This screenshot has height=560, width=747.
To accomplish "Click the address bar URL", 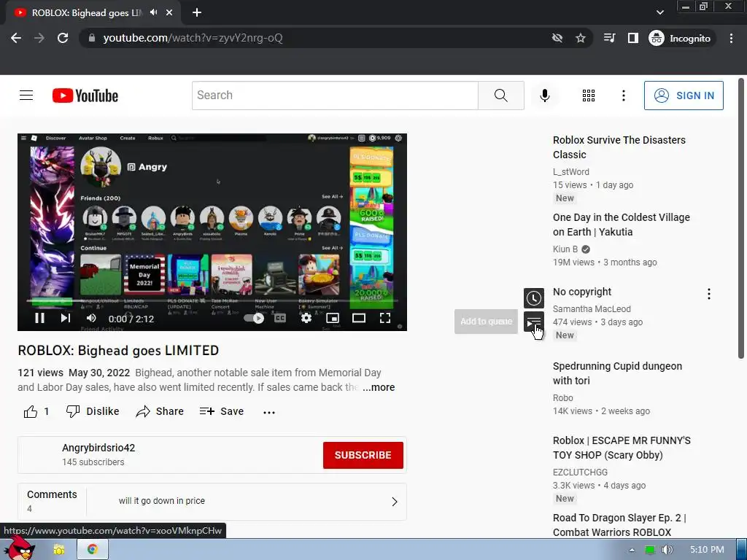I will click(193, 38).
